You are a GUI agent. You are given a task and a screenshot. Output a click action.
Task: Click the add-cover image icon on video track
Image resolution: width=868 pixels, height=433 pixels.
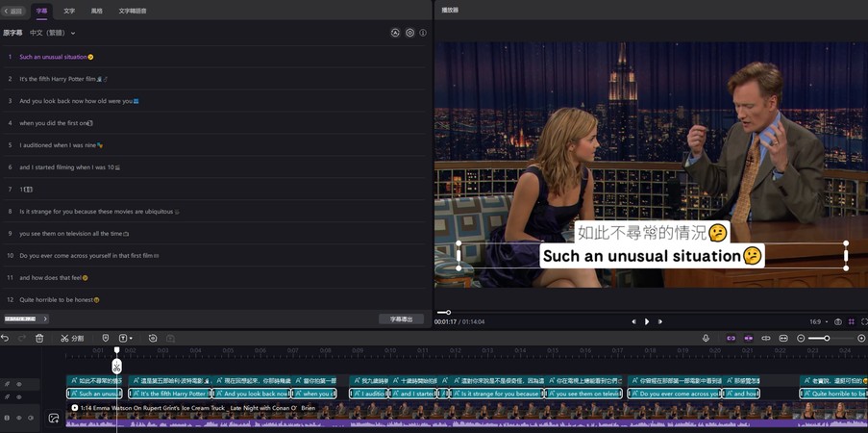[x=54, y=419]
